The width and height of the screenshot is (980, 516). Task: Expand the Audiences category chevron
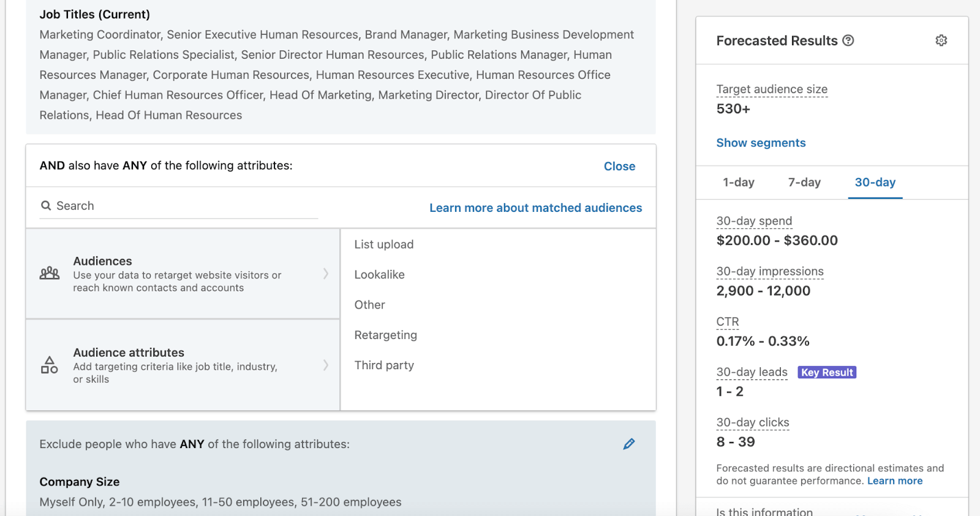(x=326, y=274)
